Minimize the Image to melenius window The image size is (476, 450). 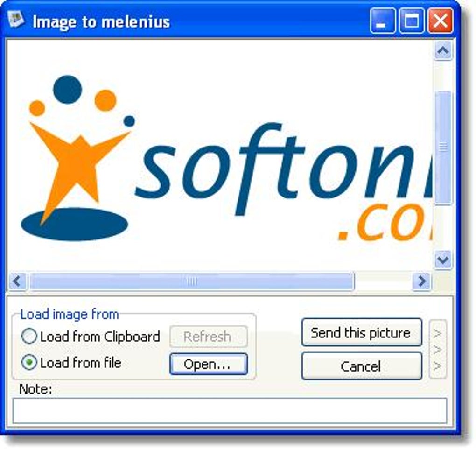click(383, 21)
